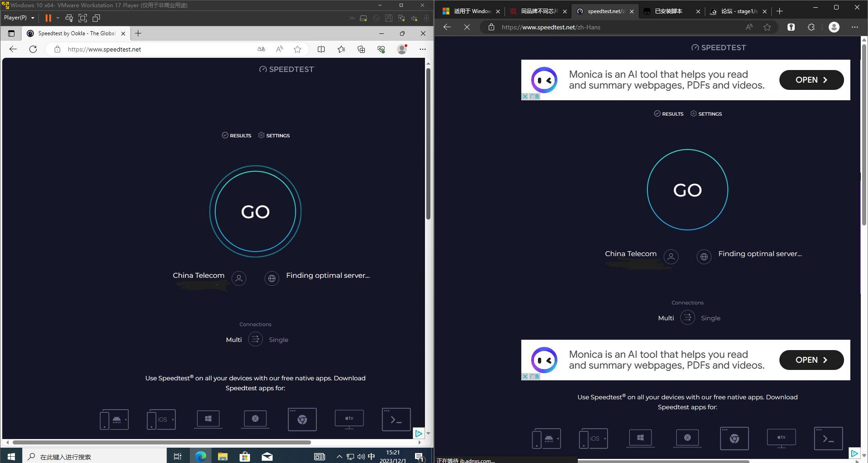The image size is (868, 463).
Task: Click globe server icon in VM Speedtest
Action: [272, 279]
